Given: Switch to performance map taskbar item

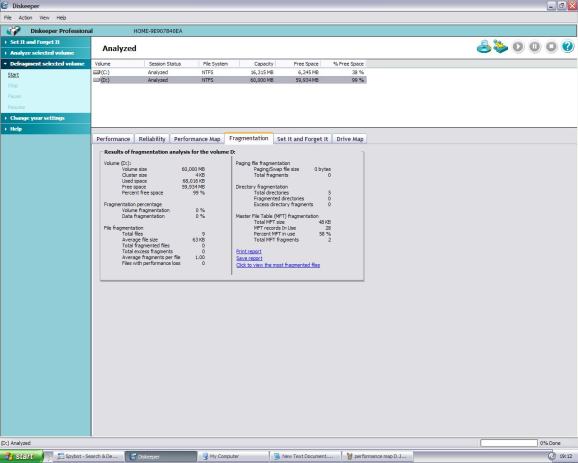Looking at the screenshot, I should [377, 456].
